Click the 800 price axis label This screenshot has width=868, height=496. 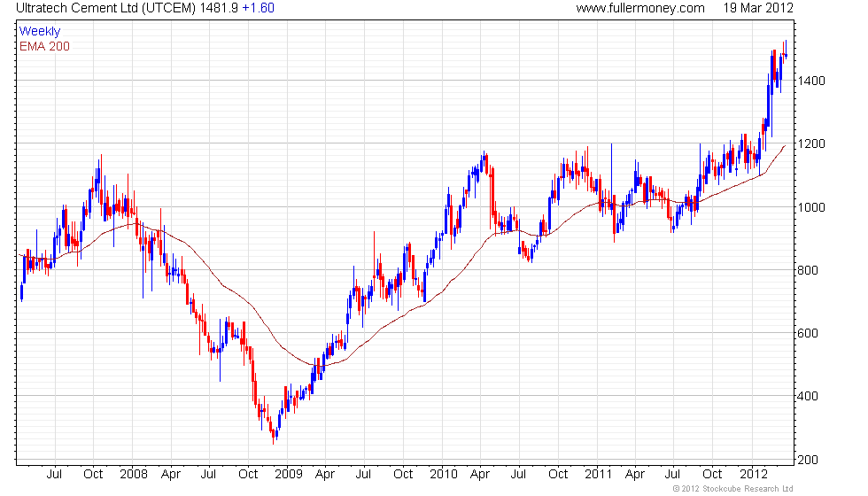808,270
